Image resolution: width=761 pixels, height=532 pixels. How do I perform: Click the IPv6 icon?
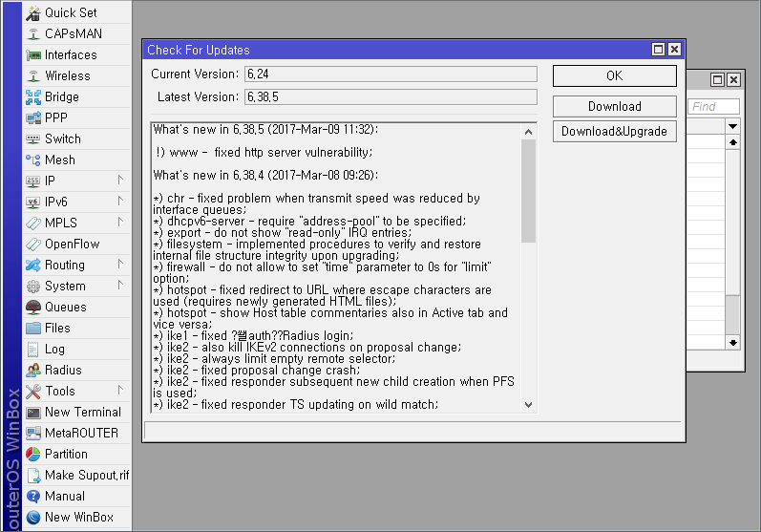pyautogui.click(x=33, y=202)
